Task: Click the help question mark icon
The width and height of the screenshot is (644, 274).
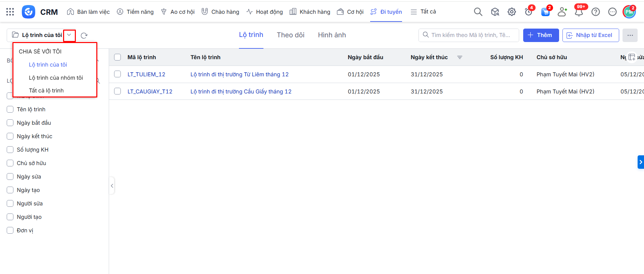Action: 595,12
